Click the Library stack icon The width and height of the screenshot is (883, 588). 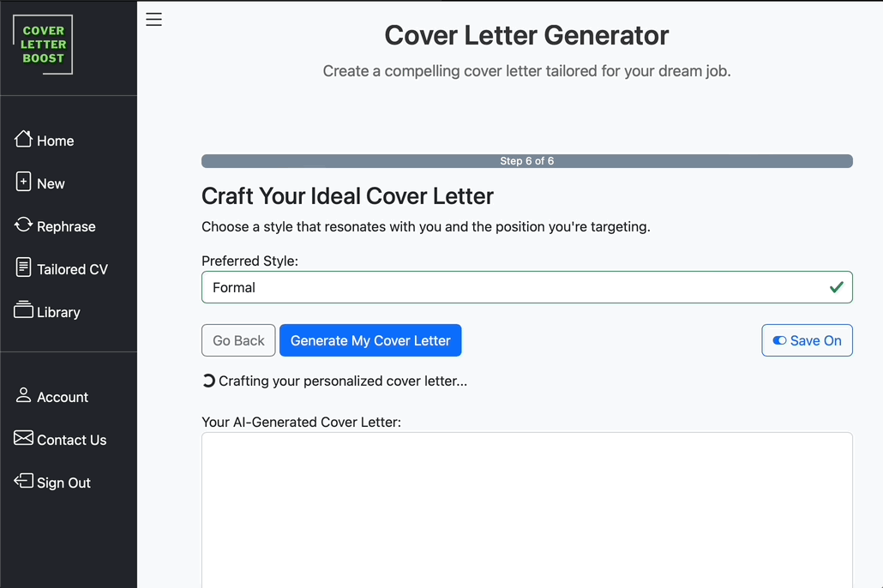click(23, 309)
